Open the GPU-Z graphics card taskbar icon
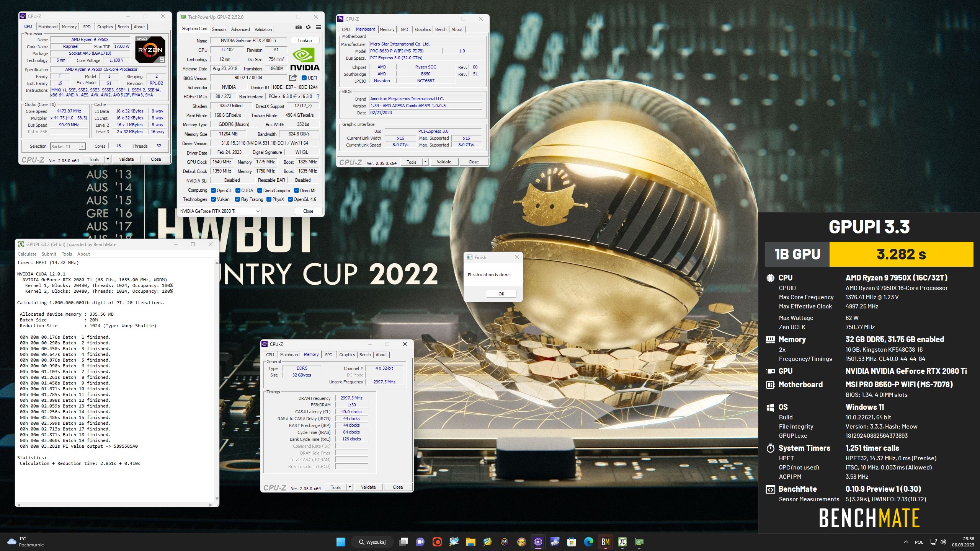The height and width of the screenshot is (551, 980). 639,542
